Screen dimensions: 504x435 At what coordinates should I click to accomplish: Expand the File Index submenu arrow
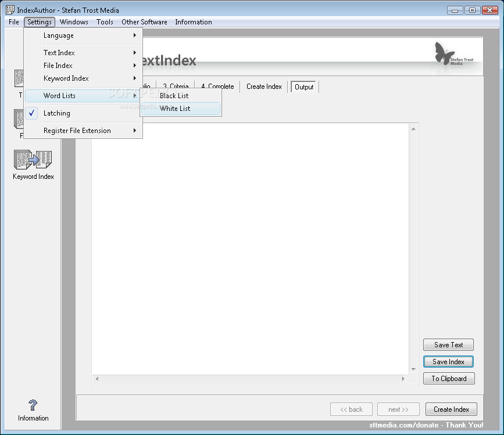[x=135, y=65]
